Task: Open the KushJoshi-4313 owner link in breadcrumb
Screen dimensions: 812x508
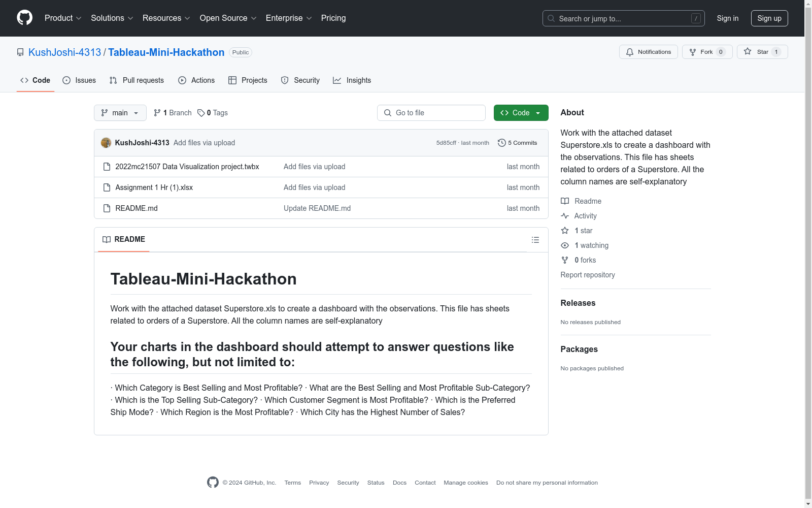Action: (x=65, y=52)
